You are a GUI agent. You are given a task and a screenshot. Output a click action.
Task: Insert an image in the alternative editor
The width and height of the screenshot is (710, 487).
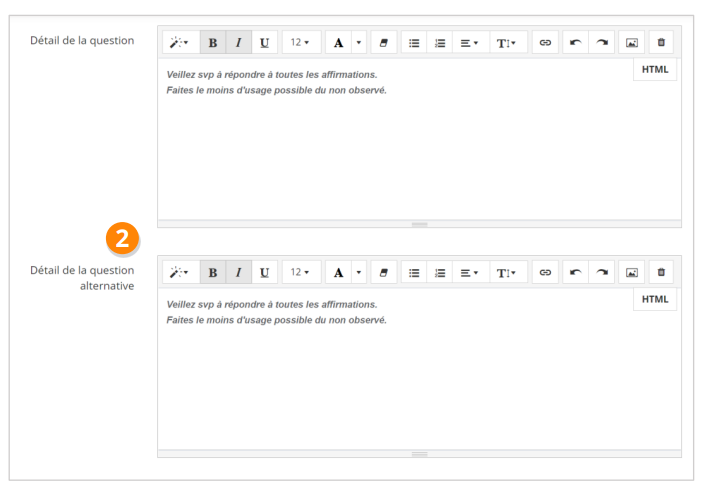click(x=632, y=272)
